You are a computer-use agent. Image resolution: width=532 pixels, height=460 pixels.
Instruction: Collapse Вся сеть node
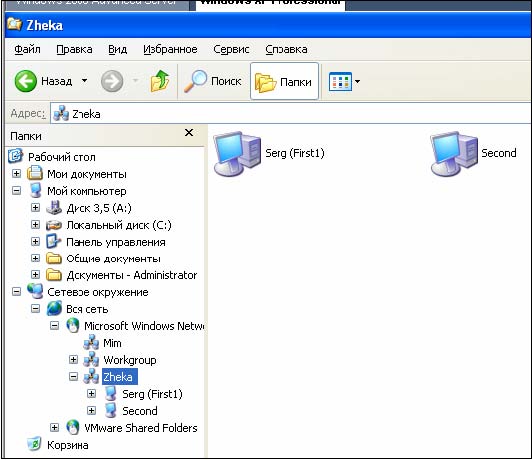(x=35, y=308)
